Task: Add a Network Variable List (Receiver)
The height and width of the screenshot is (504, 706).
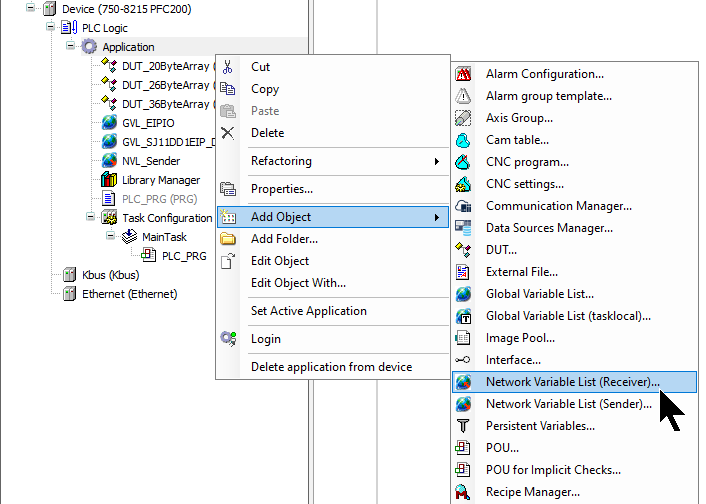Action: (x=575, y=382)
